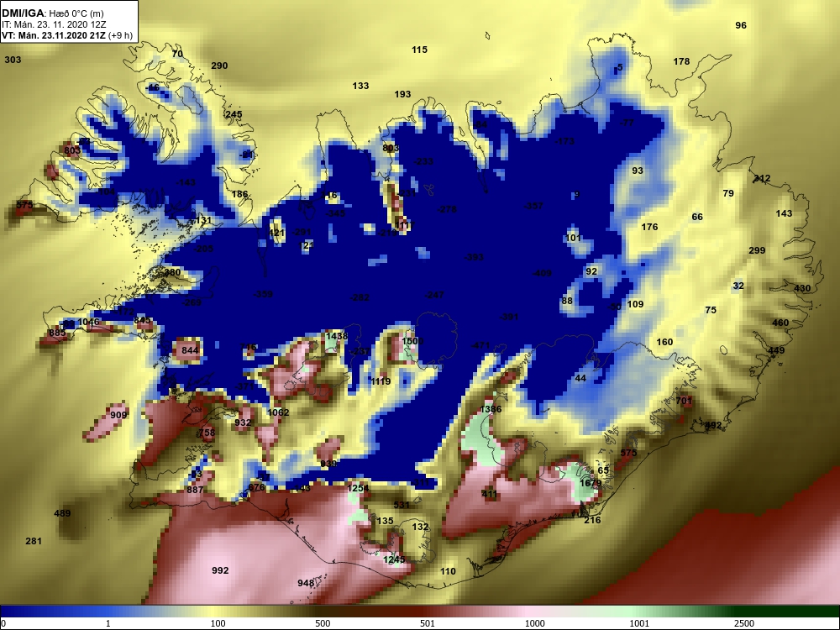Click the map value 1386
The image size is (840, 630).
491,409
